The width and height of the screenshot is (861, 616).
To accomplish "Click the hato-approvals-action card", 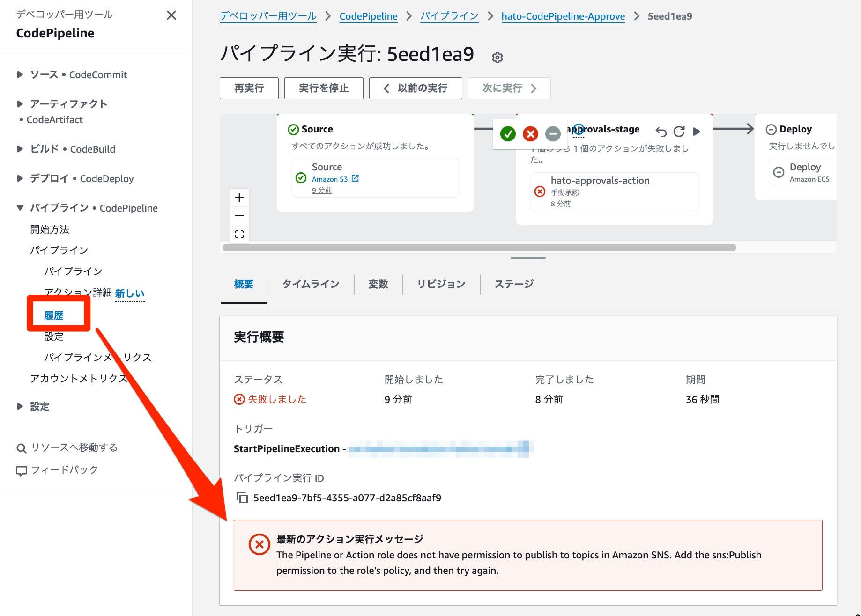I will [614, 191].
